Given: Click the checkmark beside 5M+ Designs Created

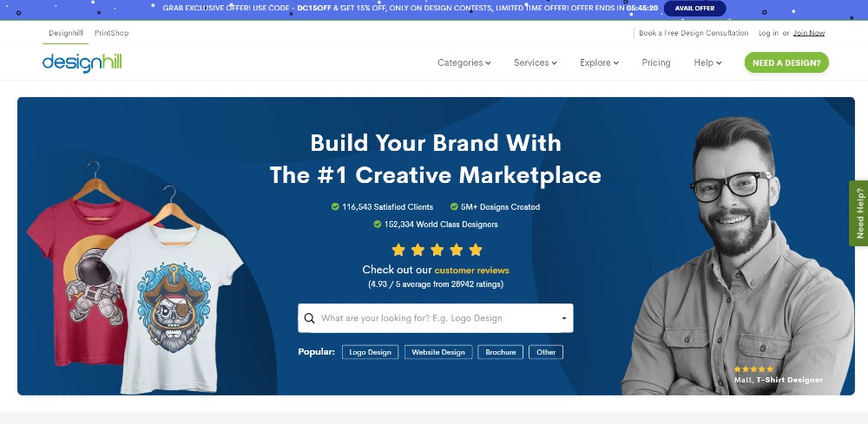Looking at the screenshot, I should (x=454, y=206).
